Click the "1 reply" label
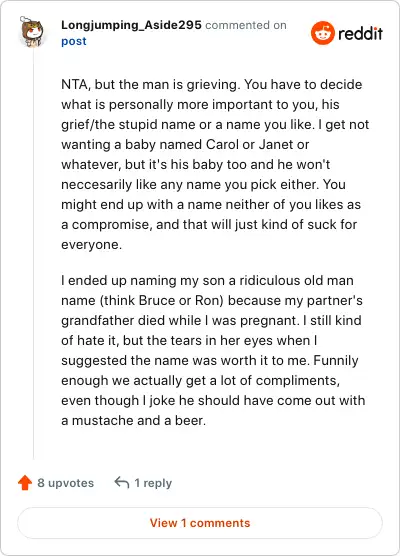400x556 pixels. pos(153,483)
